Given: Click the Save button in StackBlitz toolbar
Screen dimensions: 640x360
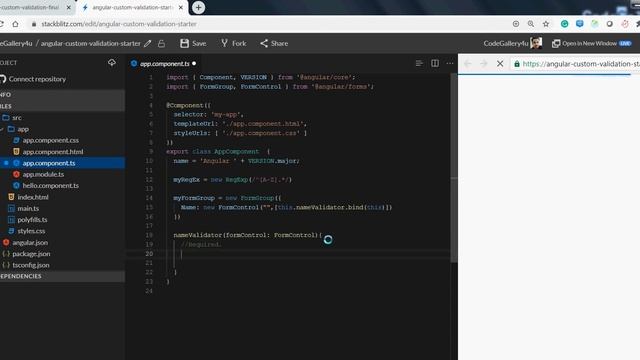Looking at the screenshot, I should [193, 43].
